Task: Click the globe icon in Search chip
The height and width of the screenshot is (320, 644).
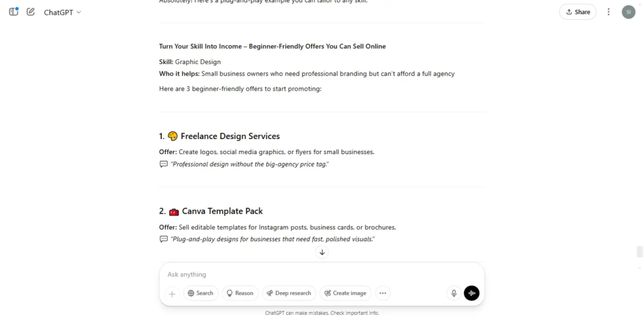Action: pos(191,294)
